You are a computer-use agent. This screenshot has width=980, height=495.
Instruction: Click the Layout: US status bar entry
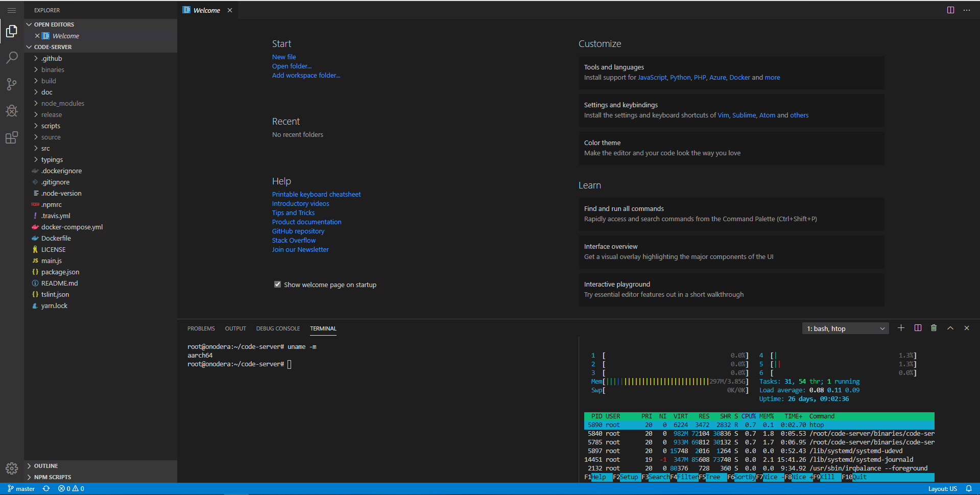(943, 489)
